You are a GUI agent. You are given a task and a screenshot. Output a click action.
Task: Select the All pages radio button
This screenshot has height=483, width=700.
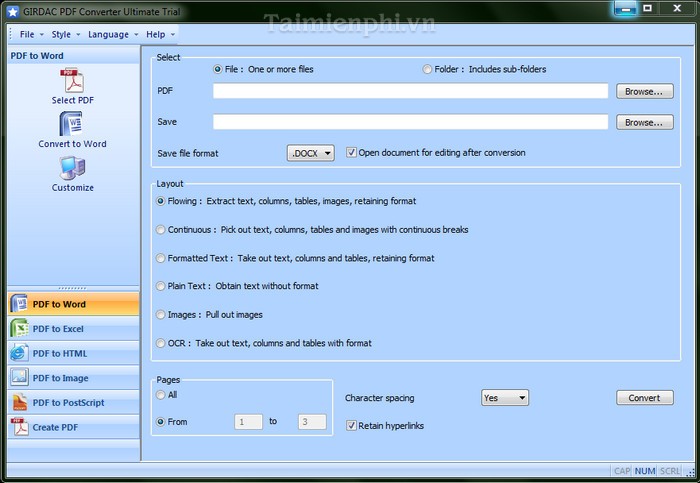click(160, 395)
